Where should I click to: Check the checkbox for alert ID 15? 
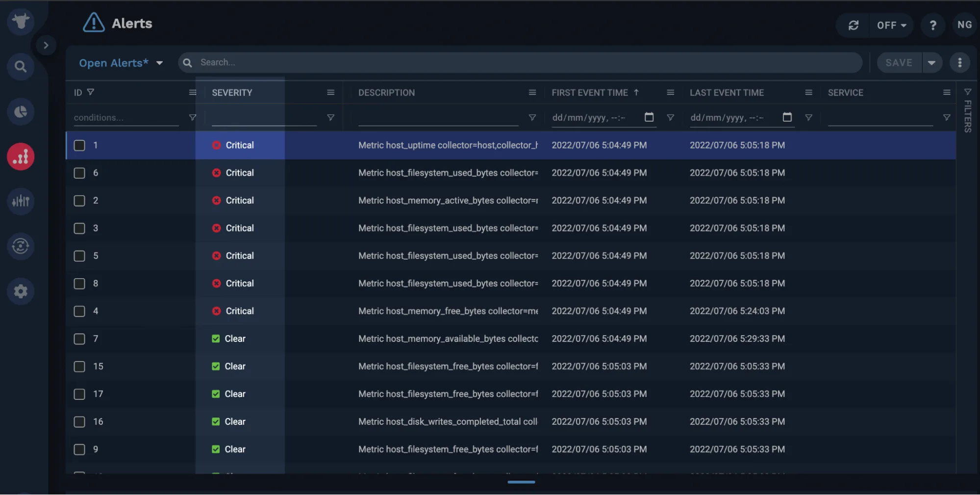point(79,366)
